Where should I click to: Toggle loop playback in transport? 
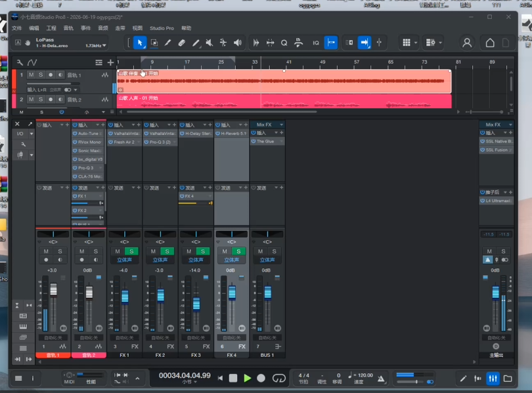(x=279, y=379)
